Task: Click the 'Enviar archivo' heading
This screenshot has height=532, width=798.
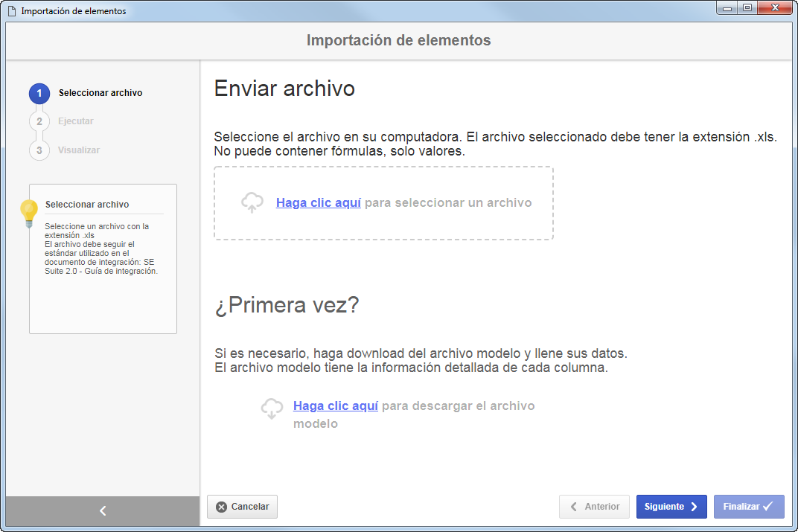Action: pyautogui.click(x=284, y=89)
